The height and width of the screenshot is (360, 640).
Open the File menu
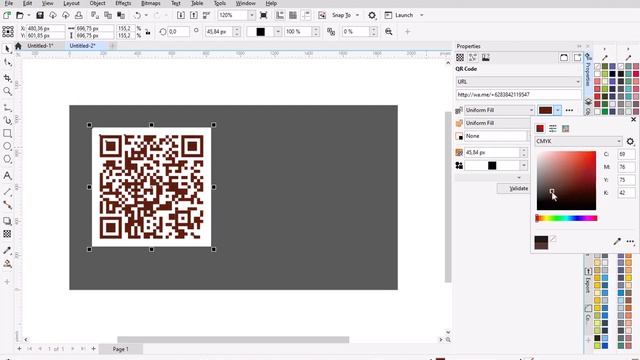[x=8, y=3]
